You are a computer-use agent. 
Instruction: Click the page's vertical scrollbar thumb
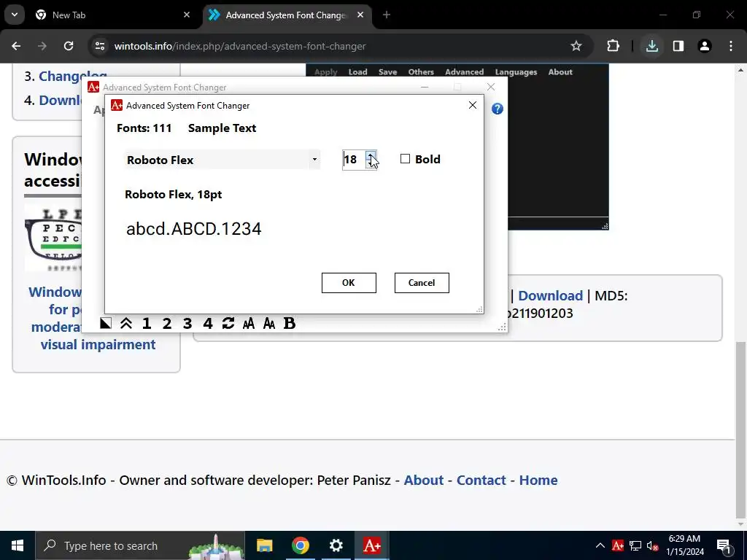point(741,431)
